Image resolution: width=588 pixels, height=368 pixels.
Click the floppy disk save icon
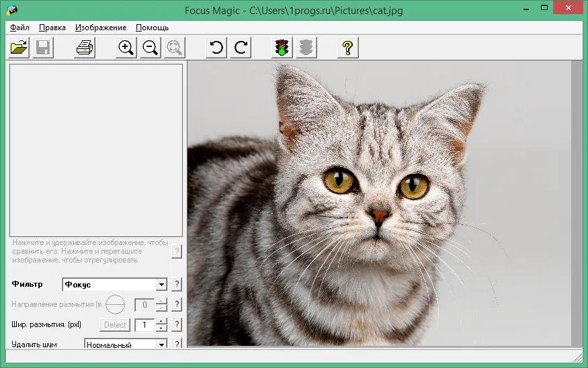pyautogui.click(x=43, y=48)
